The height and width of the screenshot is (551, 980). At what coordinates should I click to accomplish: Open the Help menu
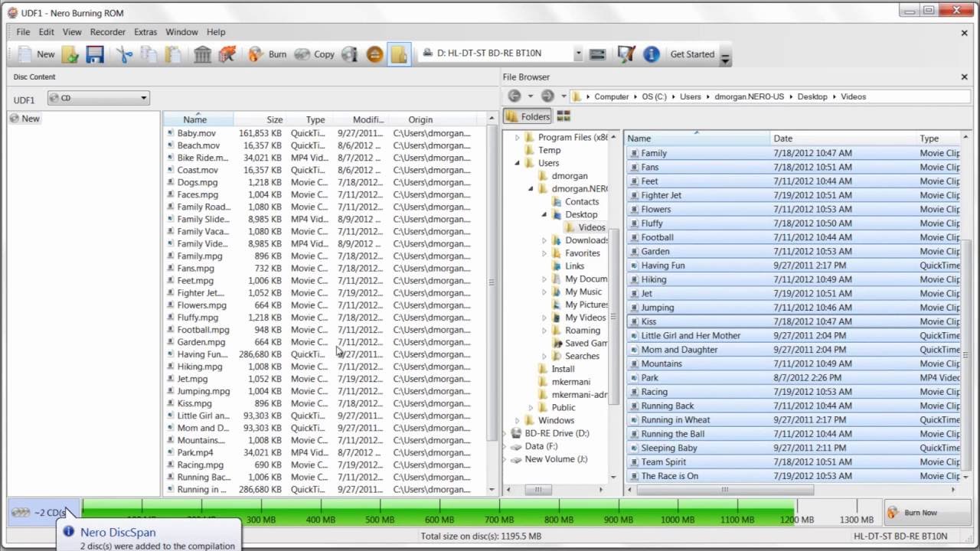coord(216,32)
